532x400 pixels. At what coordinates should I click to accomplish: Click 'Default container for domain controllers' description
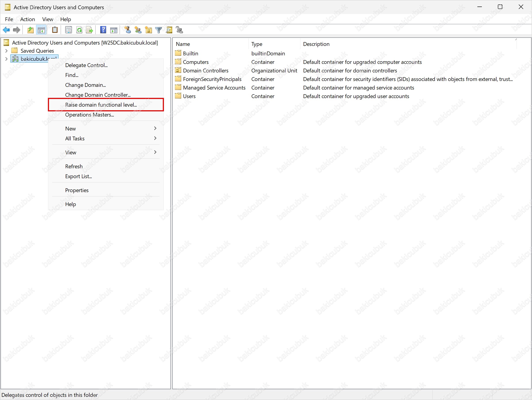click(350, 70)
